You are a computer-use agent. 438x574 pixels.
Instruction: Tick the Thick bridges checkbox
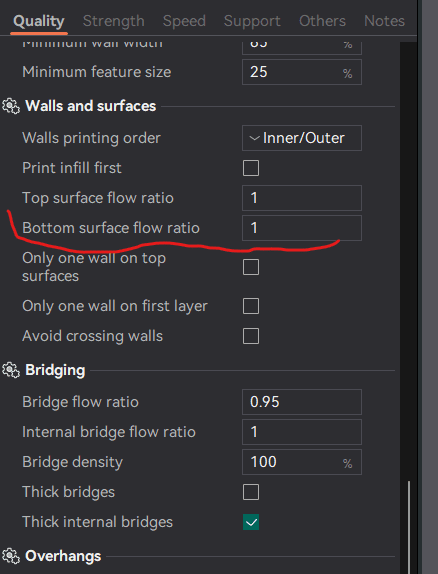point(251,492)
